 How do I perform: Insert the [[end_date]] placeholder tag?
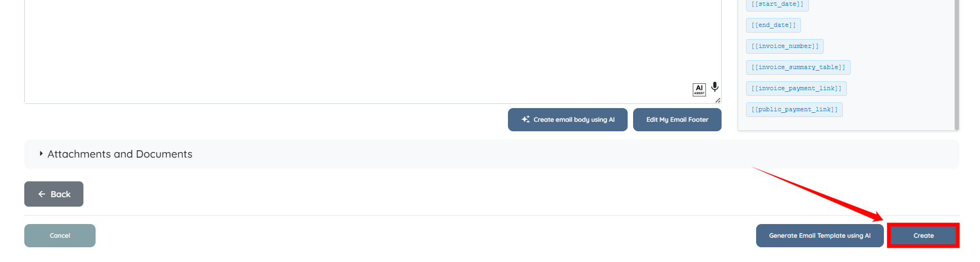[x=773, y=25]
